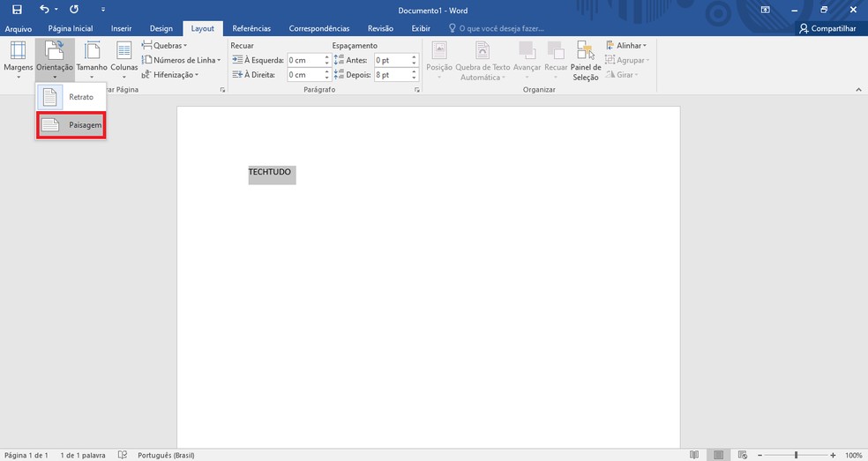Open Ribbon Display Options in title bar
Screen dimensions: 868x461
pyautogui.click(x=765, y=10)
